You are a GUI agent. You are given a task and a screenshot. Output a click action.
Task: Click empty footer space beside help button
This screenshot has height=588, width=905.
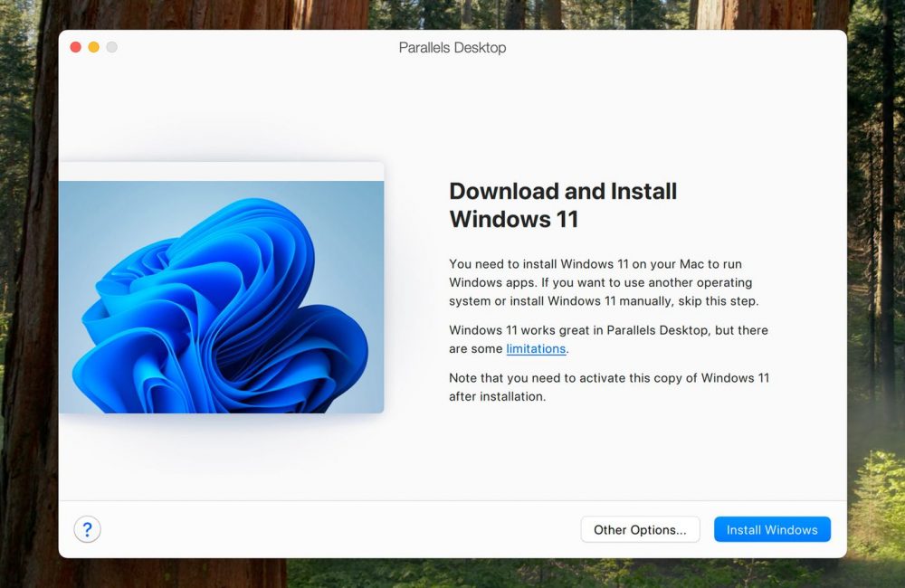(335, 530)
